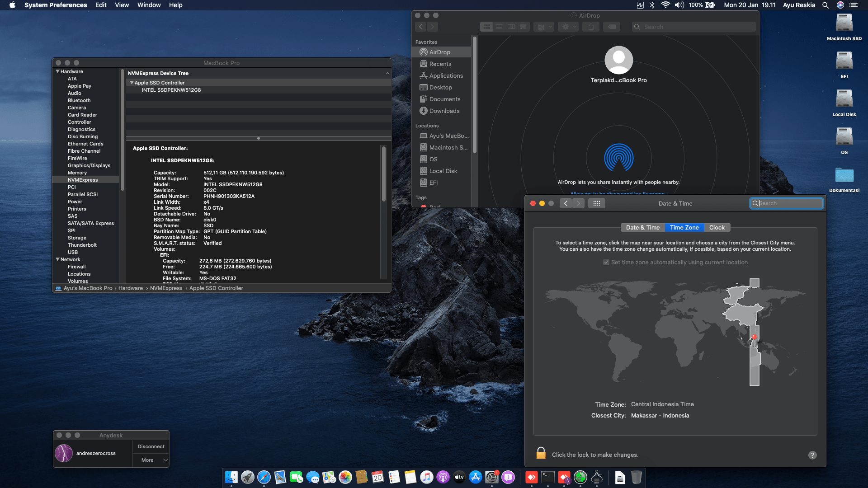Click the Finder Edit Tags button
The width and height of the screenshot is (868, 488).
612,27
